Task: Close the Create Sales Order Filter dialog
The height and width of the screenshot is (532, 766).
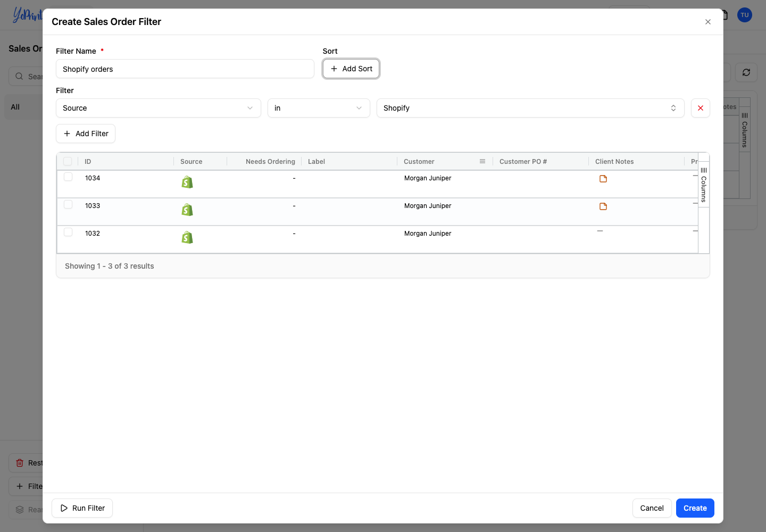Action: 708,22
